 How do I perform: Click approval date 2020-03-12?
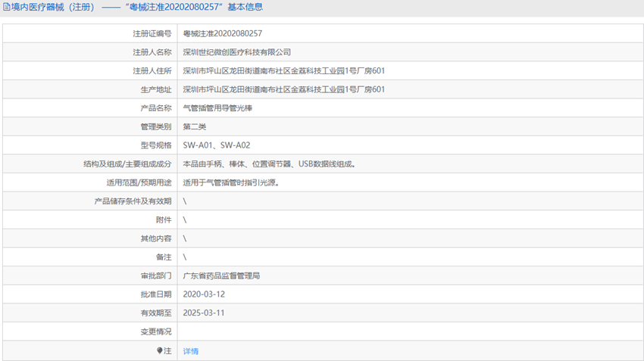click(204, 294)
